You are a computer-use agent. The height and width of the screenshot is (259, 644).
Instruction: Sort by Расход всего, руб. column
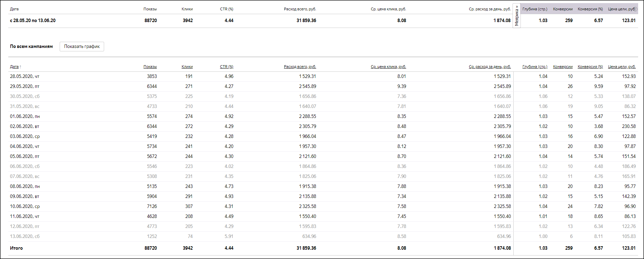[300, 67]
